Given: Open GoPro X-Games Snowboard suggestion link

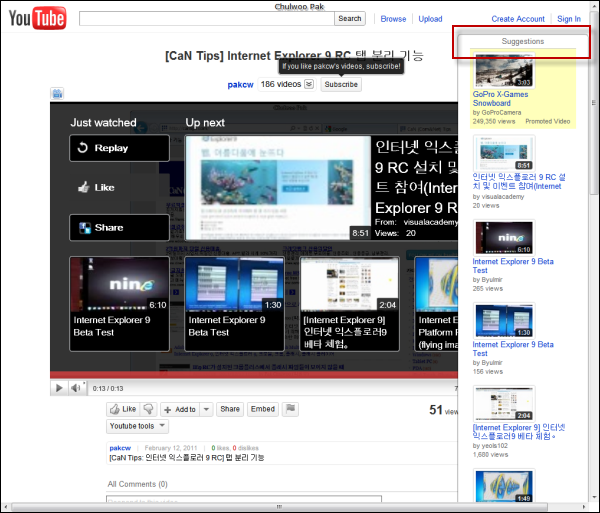Looking at the screenshot, I should [x=500, y=99].
